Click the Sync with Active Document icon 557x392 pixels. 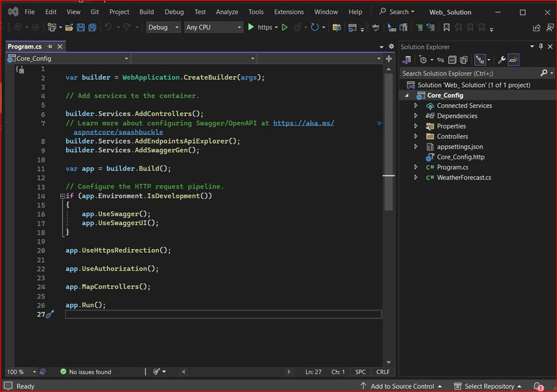[x=439, y=60]
